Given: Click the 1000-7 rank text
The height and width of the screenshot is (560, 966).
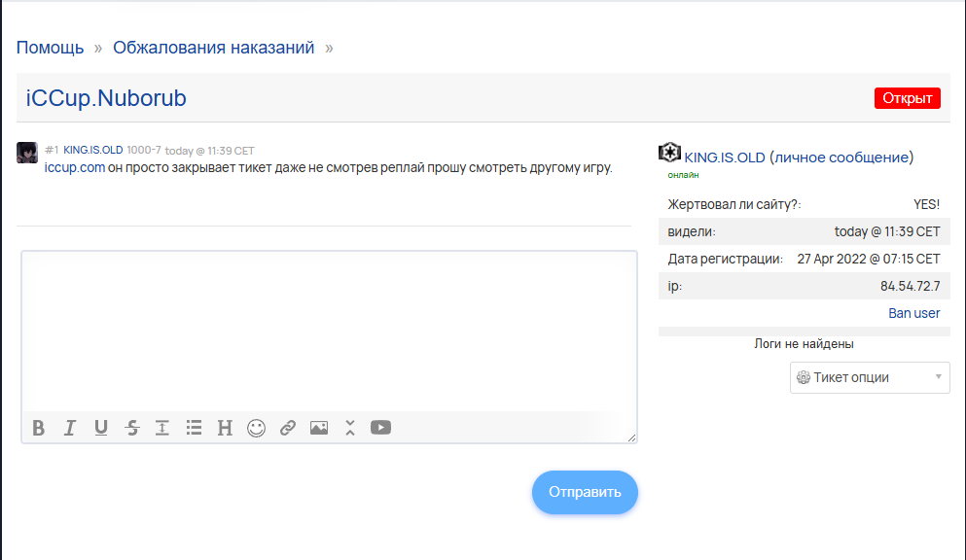Looking at the screenshot, I should (x=144, y=150).
